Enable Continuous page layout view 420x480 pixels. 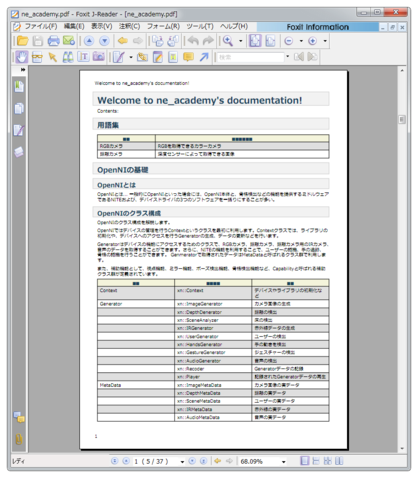[x=316, y=461]
